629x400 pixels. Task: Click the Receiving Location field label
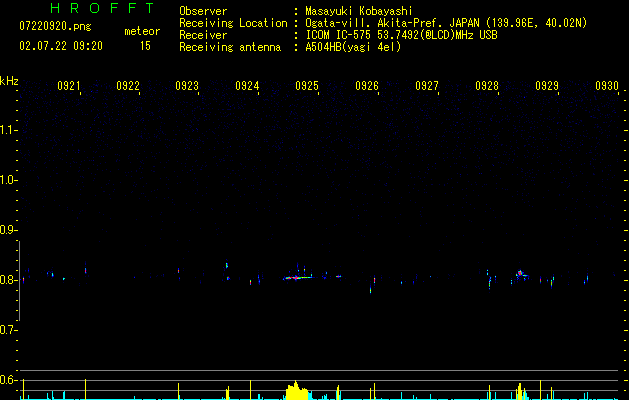(233, 23)
